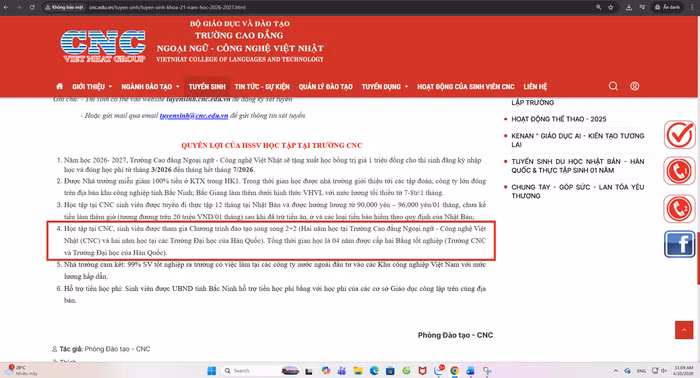Open the weather widget showing 28°C
This screenshot has height=378, width=700.
tap(21, 370)
